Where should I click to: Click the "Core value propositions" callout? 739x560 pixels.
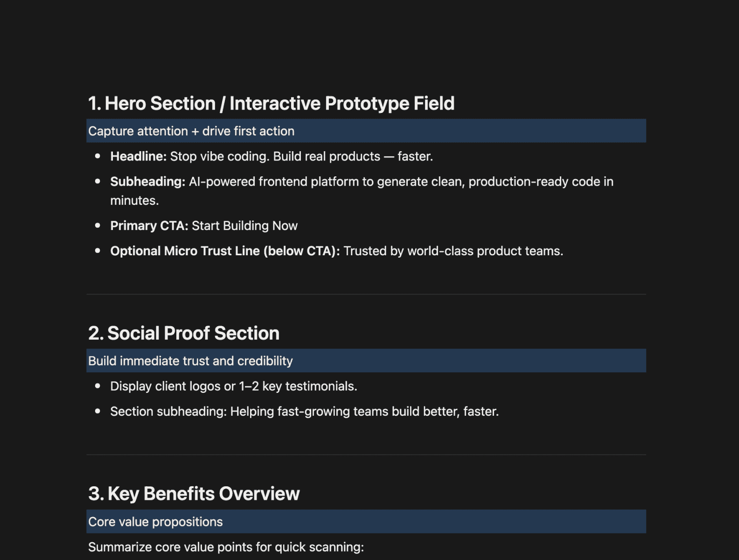point(155,522)
